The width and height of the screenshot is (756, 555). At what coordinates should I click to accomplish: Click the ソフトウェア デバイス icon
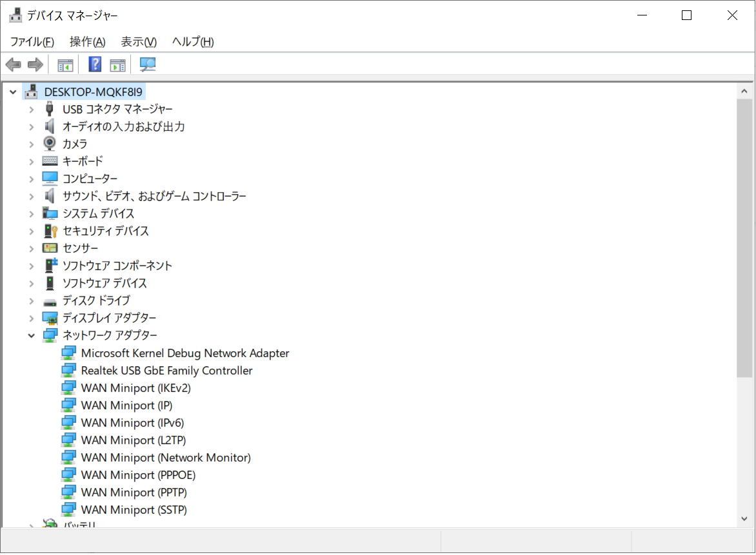click(50, 283)
